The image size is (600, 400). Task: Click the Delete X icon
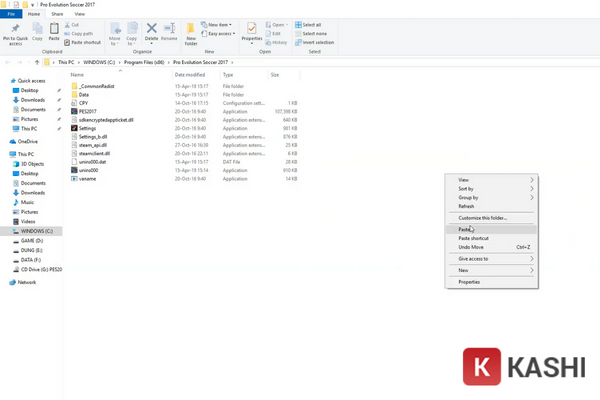click(x=152, y=28)
